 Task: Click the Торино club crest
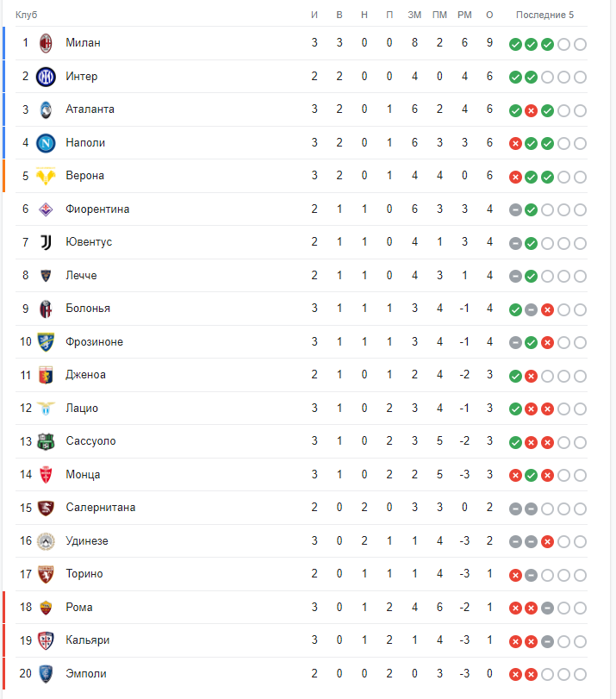tap(46, 574)
